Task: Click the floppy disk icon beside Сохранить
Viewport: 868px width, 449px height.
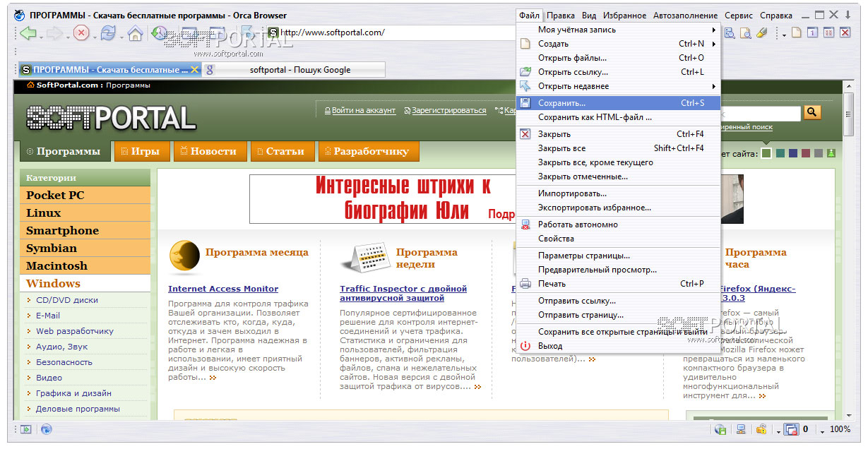Action: point(525,103)
